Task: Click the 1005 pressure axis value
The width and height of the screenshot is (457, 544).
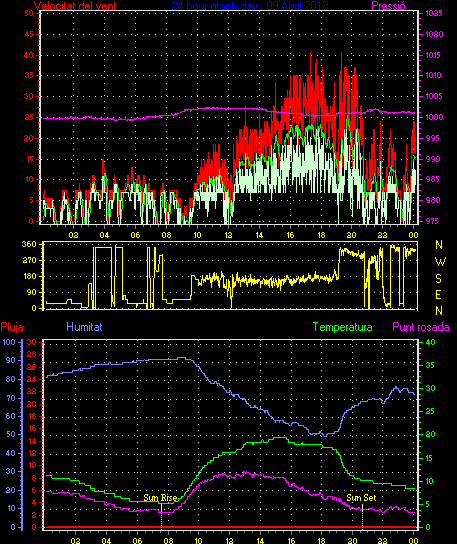Action: click(434, 96)
